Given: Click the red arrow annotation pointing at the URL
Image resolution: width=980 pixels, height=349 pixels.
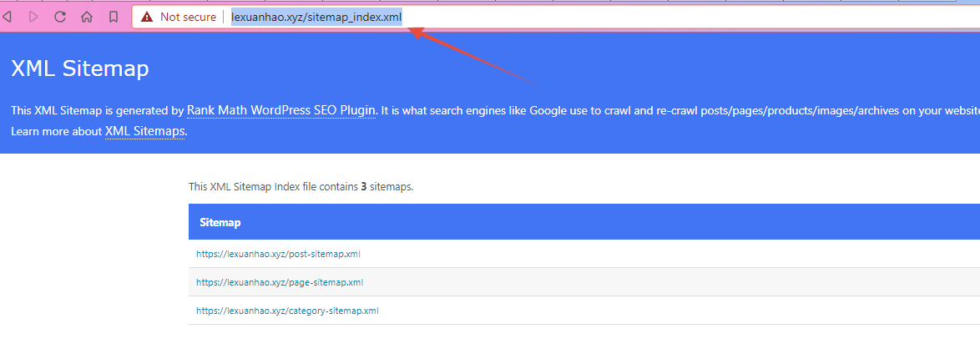Looking at the screenshot, I should [475, 55].
